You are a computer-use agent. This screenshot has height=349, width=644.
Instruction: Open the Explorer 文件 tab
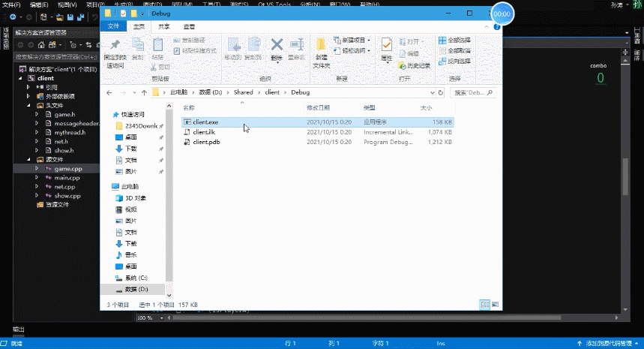pyautogui.click(x=113, y=26)
